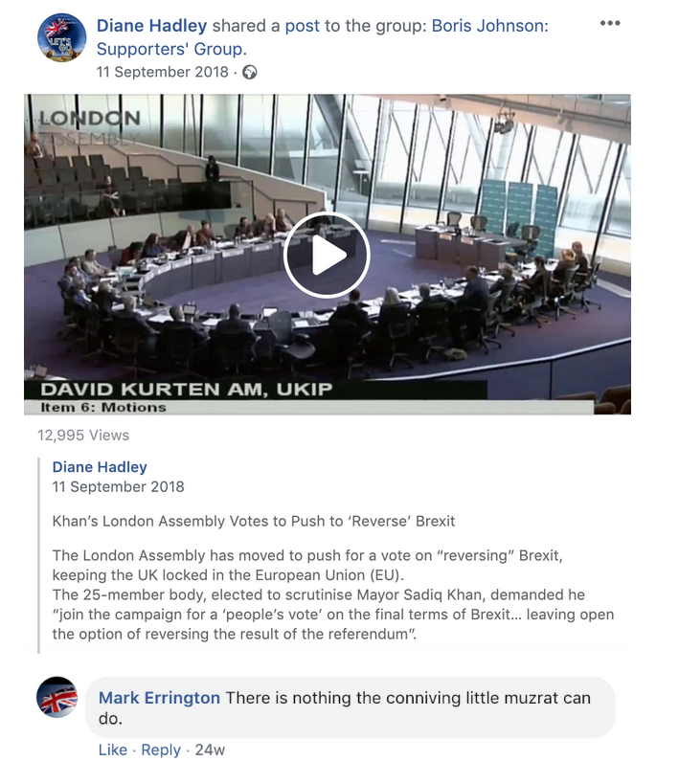679x784 pixels.
Task: Reply to Mark Errington's comment
Action: 161,750
